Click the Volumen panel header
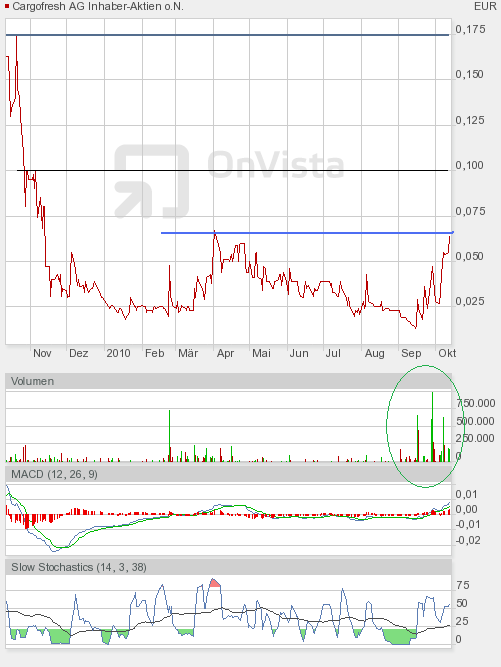The height and width of the screenshot is (667, 501). (228, 381)
